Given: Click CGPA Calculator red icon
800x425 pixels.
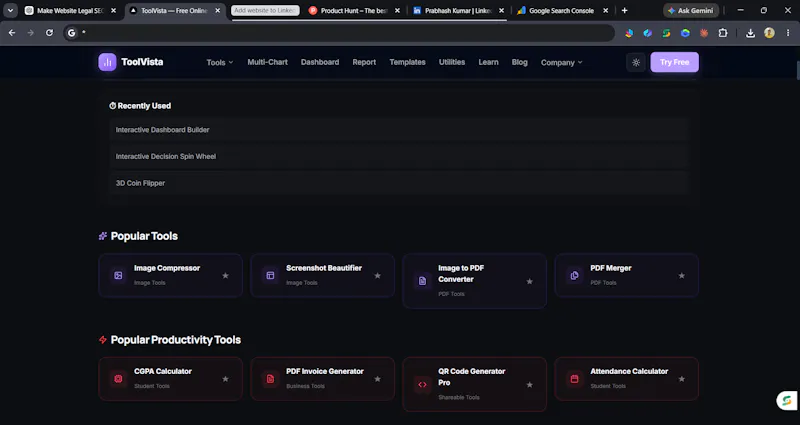Looking at the screenshot, I should tap(118, 379).
